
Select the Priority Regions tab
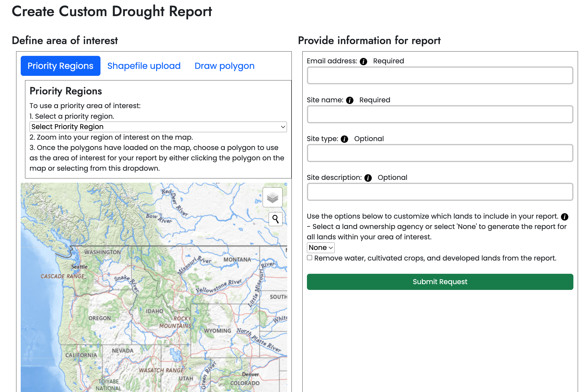pyautogui.click(x=60, y=66)
